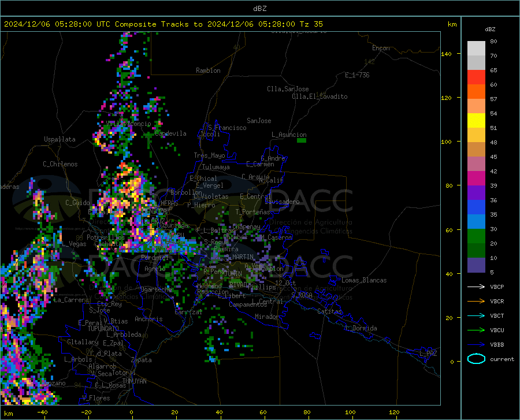Click the 'Anchoris' map label
Screen dimensions: 520x420
click(148, 319)
